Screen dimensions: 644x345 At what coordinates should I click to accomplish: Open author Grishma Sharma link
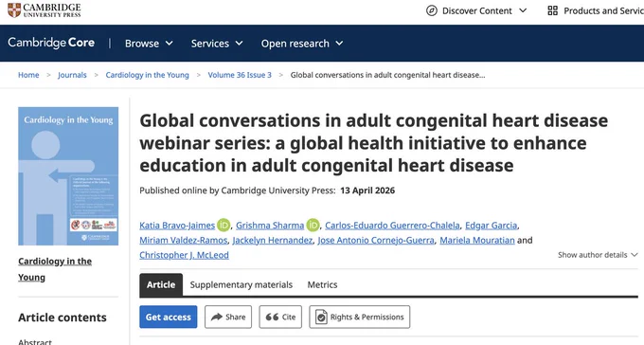270,226
